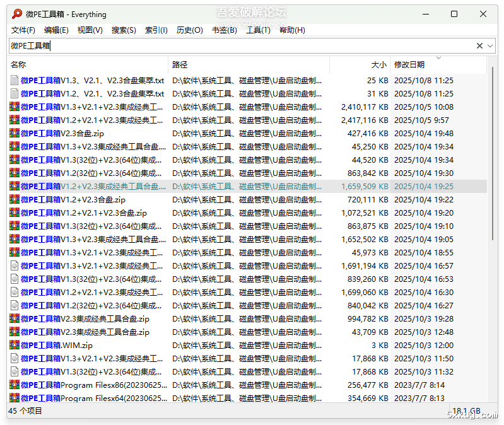Select file 微PE工具箱V1.2+V2.1+V2.3合盘.zip
The height and width of the screenshot is (425, 504).
[84, 212]
